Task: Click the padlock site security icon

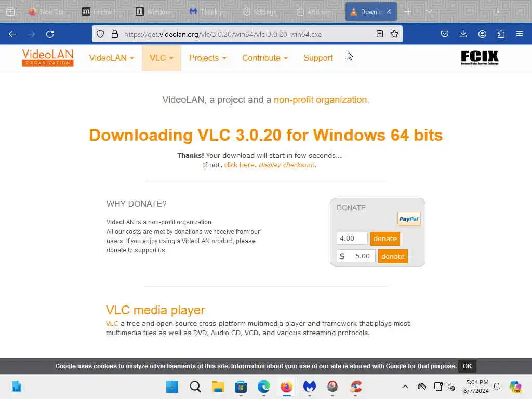Action: pos(115,34)
